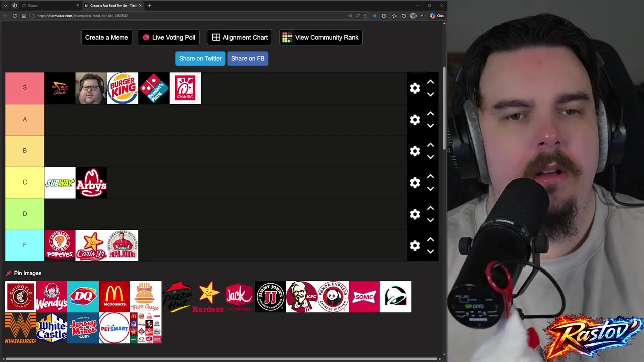Pick the Hardee's logo

208,297
